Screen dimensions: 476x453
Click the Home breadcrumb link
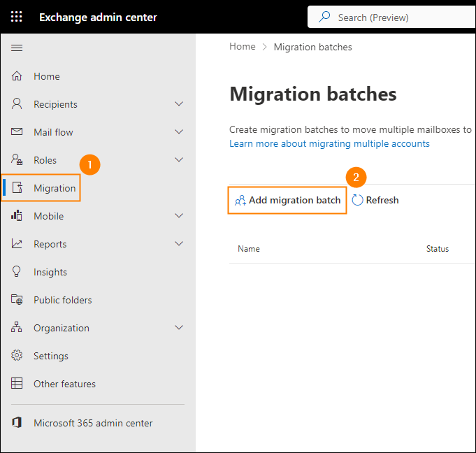coord(243,46)
